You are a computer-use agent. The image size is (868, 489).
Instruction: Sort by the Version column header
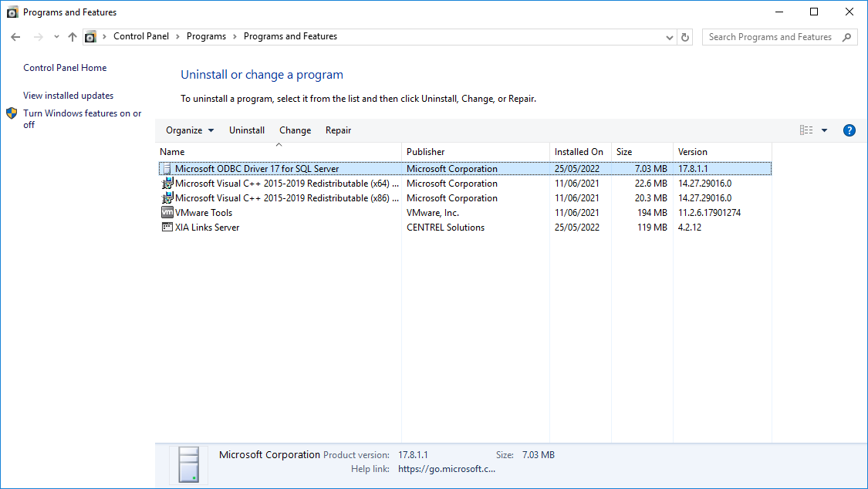pos(722,152)
